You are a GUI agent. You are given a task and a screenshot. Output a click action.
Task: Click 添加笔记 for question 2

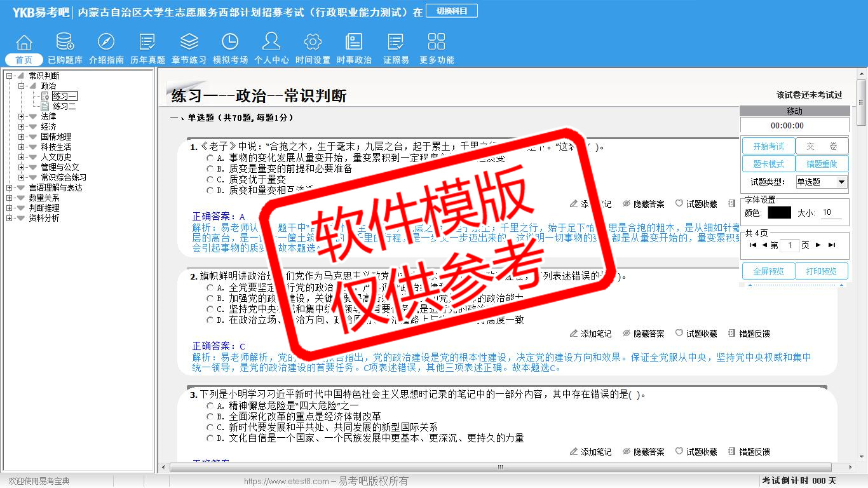click(x=590, y=334)
